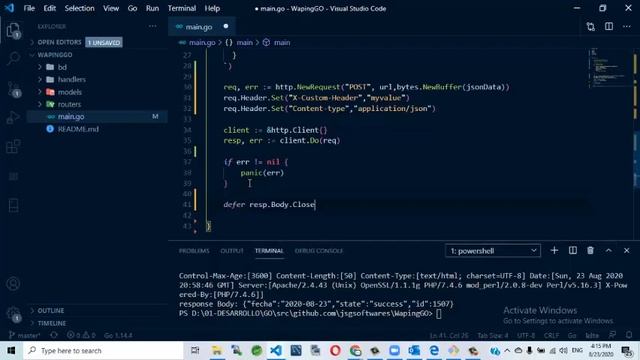640x360 pixels.
Task: Switch to the Output panel tab
Action: 232,251
